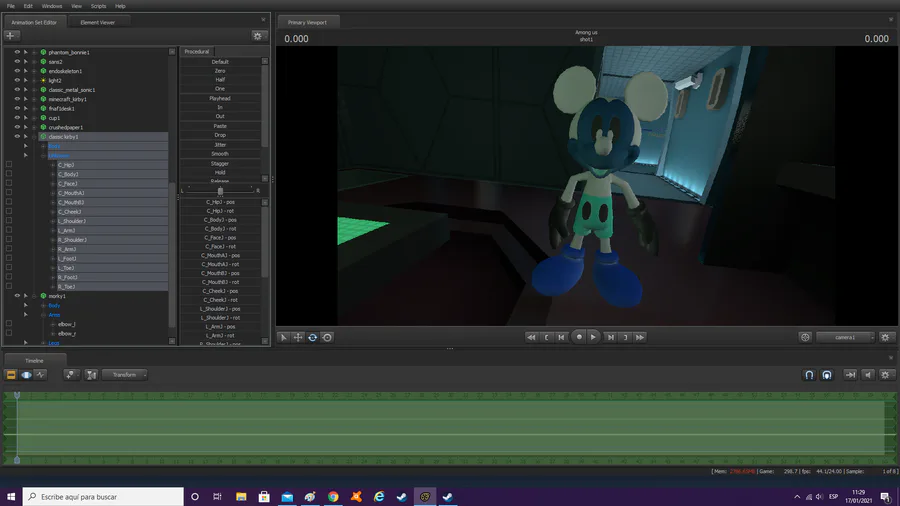
Task: Click the timeline playhead marker
Action: (17, 395)
